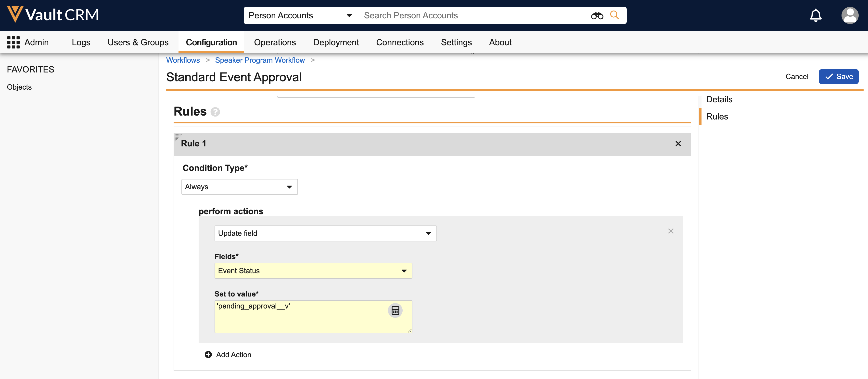Switch to the Operations tab
The image size is (868, 379).
(x=275, y=42)
